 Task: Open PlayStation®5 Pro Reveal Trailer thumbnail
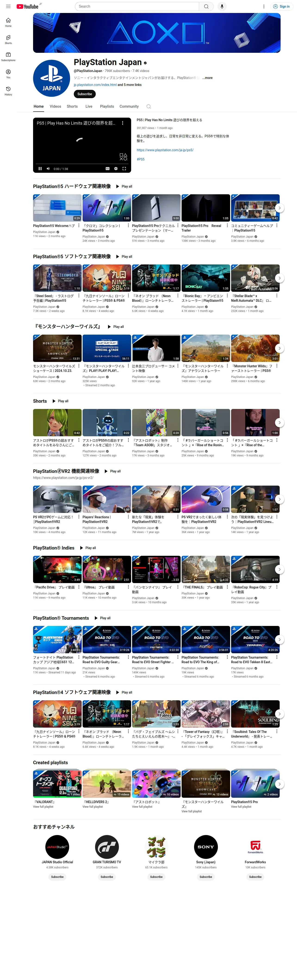(x=206, y=208)
